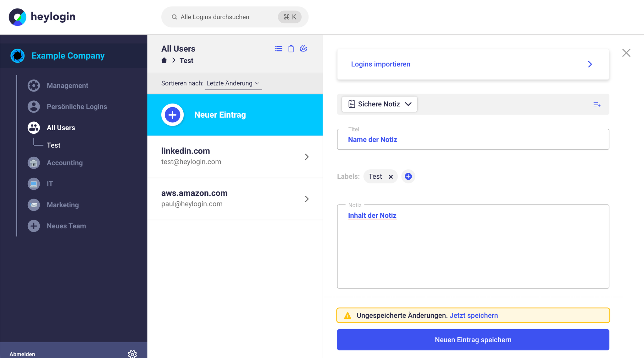Open account settings gear at bottom left
644x358 pixels.
[132, 354]
